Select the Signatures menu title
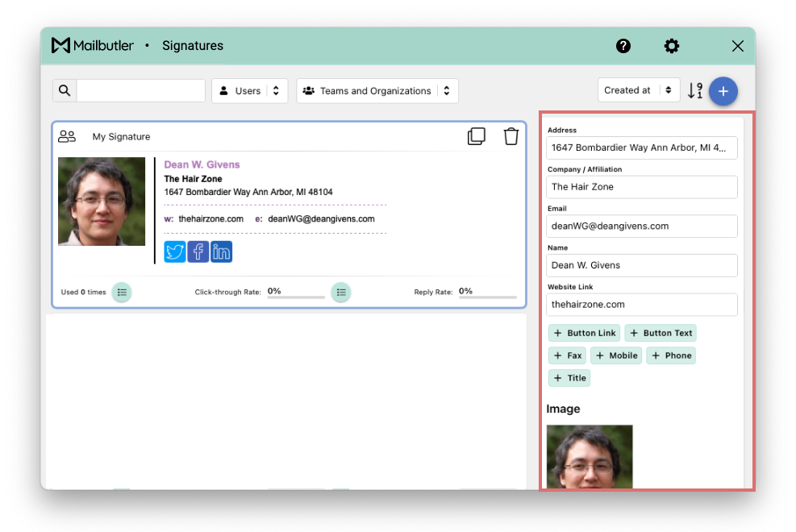Screen dimensions: 796x532 point(192,46)
